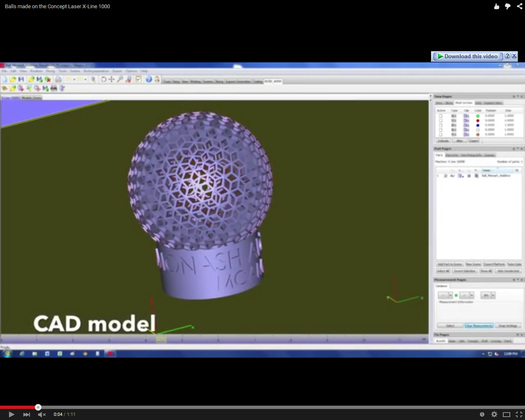Select the Rotate view tool
The image size is (525, 420).
103,79
